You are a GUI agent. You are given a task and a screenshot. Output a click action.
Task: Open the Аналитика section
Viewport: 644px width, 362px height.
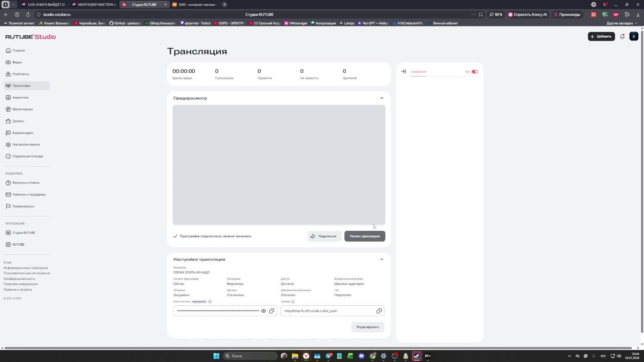tap(17, 98)
